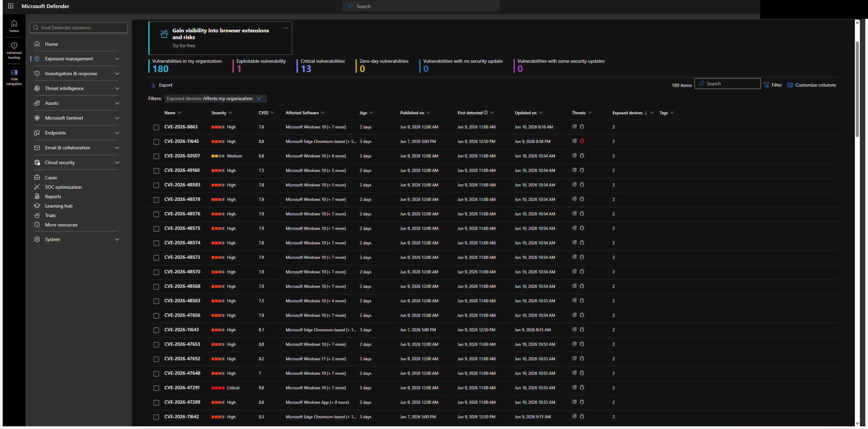Click the Email & collaboration envelope icon
This screenshot has height=429, width=868.
37,148
